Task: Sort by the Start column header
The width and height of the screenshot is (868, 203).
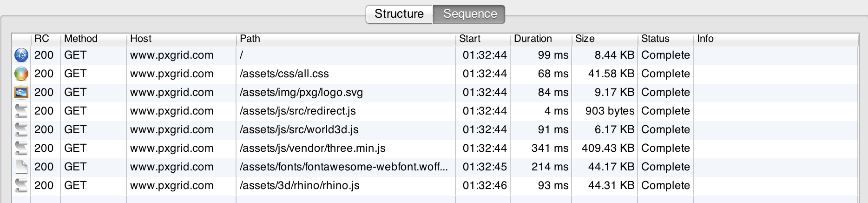Action: (x=483, y=39)
